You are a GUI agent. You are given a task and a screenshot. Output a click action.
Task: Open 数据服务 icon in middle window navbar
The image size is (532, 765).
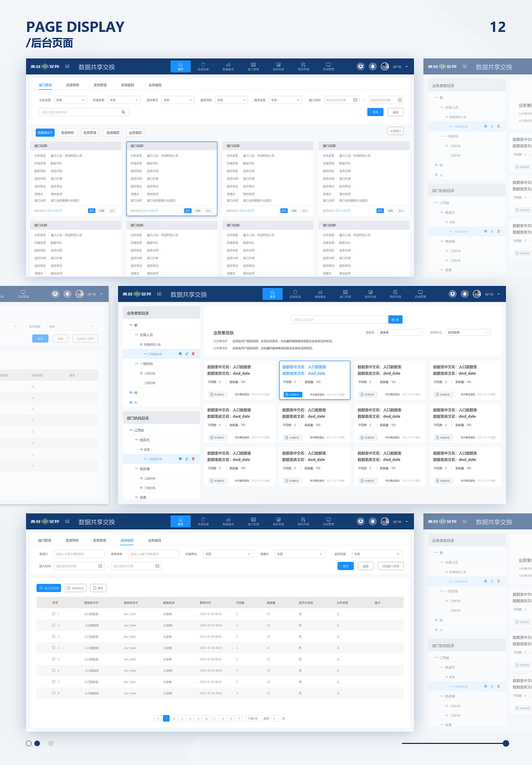coord(320,294)
